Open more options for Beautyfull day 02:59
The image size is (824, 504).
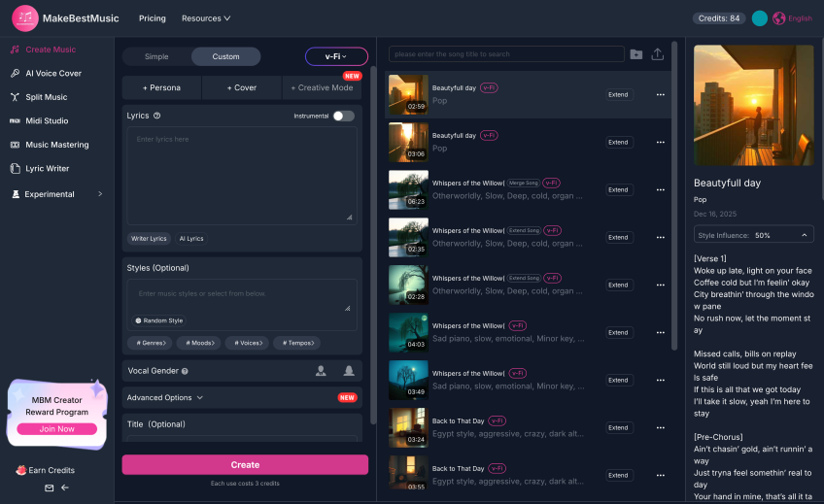[660, 94]
